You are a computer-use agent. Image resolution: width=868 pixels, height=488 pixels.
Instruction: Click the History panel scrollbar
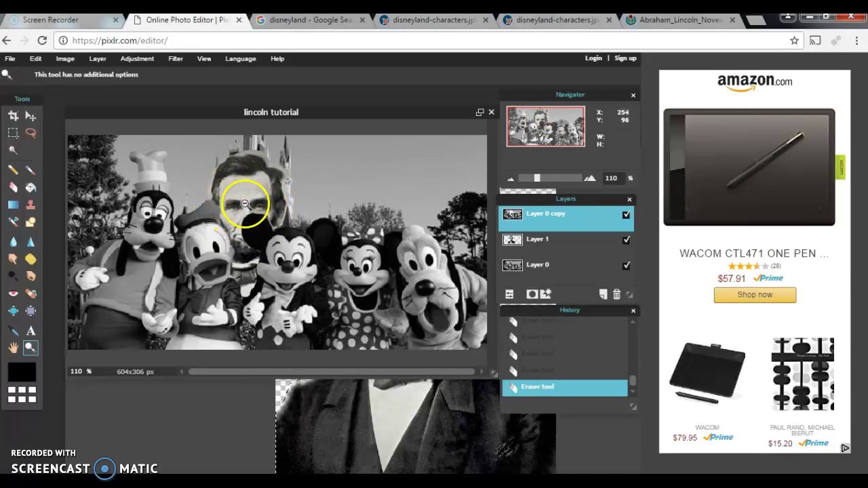632,381
